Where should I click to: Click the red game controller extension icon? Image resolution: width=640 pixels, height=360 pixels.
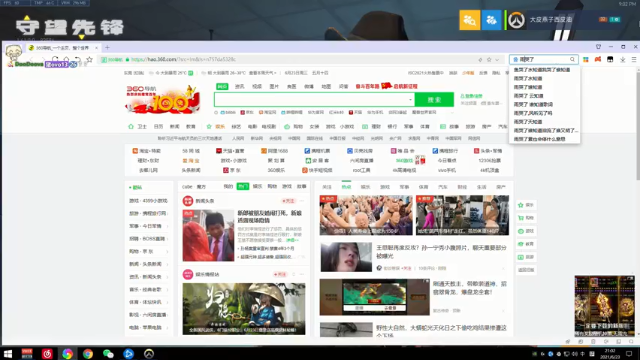[598, 60]
